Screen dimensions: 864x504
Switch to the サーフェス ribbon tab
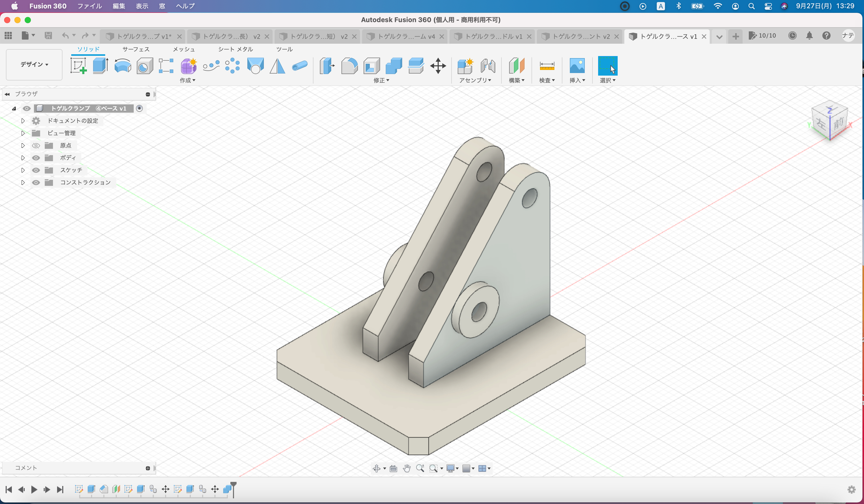(x=136, y=49)
